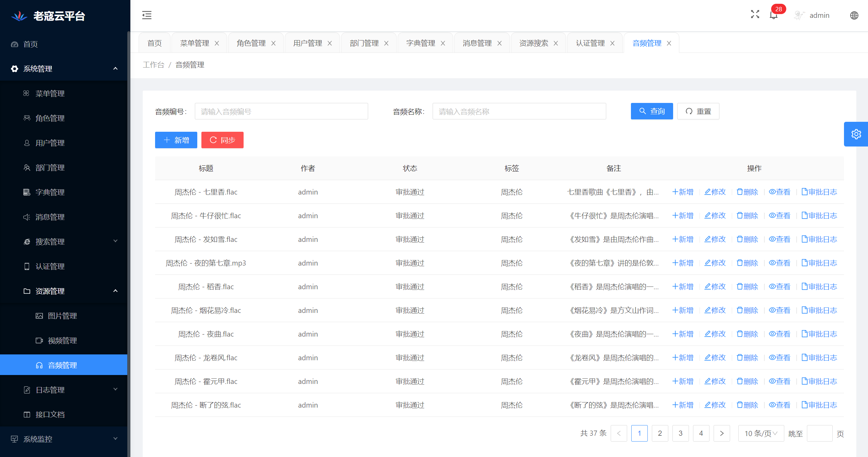Focus the 音频名称 input field
Image resolution: width=868 pixels, height=457 pixels.
(519, 112)
